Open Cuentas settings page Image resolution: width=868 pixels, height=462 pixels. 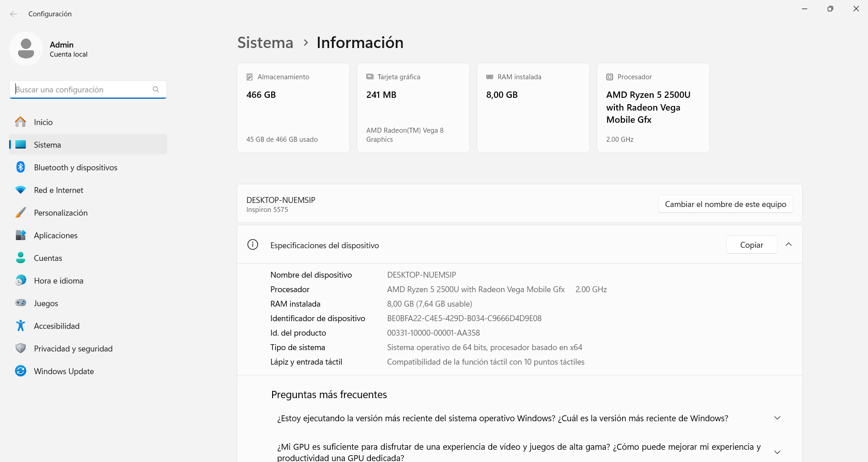[48, 258]
